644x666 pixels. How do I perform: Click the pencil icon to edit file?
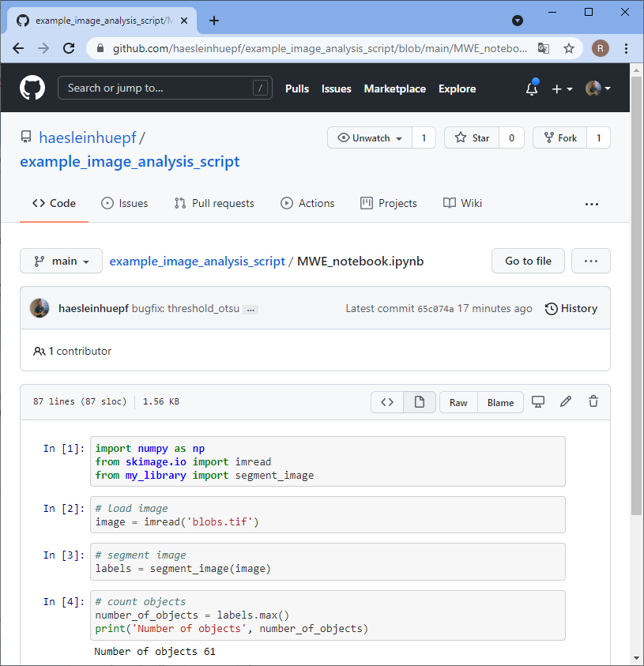(x=566, y=402)
